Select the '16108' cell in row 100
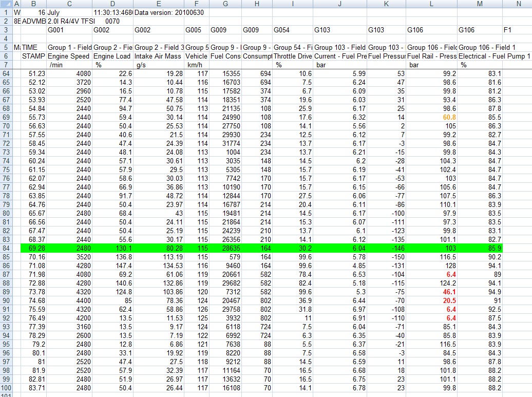This screenshot has width=532, height=397. click(225, 388)
